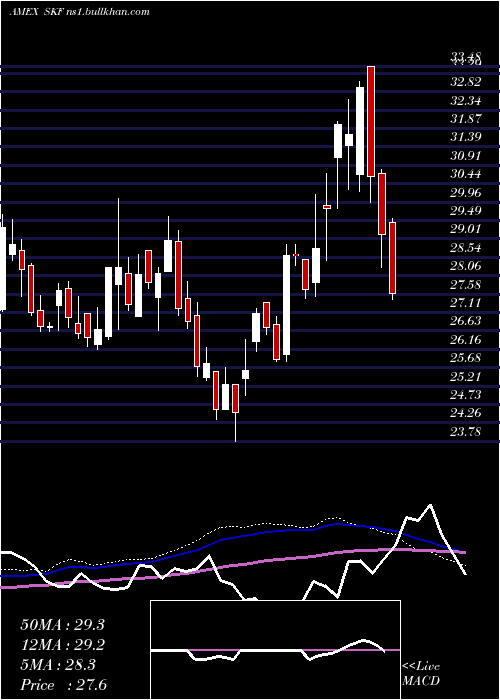This screenshot has height=700, width=500.
Task: Click the 25.21 price axis label
Action: coord(466,376)
